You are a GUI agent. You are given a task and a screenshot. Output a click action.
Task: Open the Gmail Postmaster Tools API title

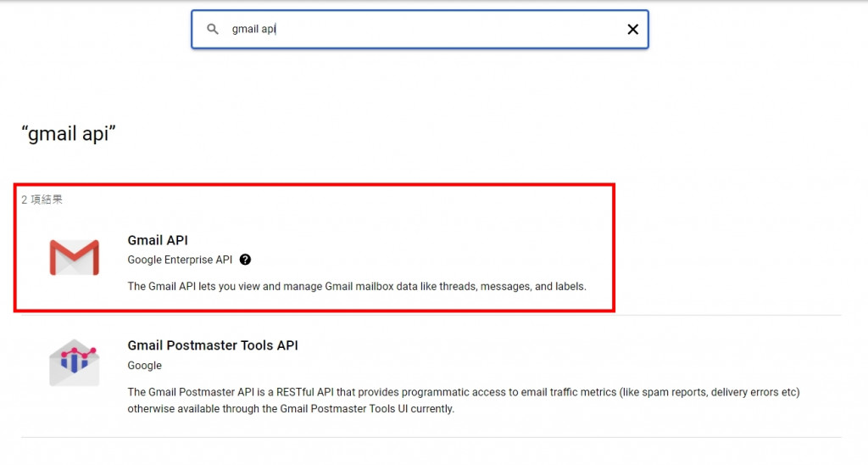(x=213, y=345)
